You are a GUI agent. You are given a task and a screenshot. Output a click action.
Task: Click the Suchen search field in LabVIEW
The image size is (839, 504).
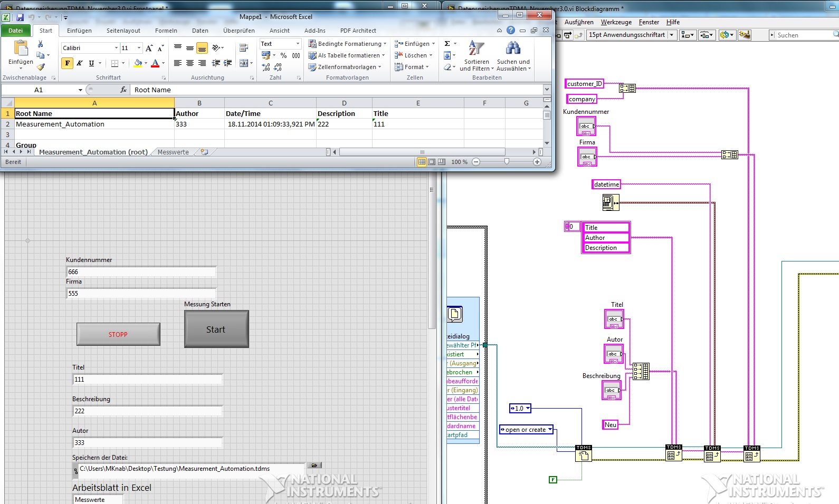804,35
